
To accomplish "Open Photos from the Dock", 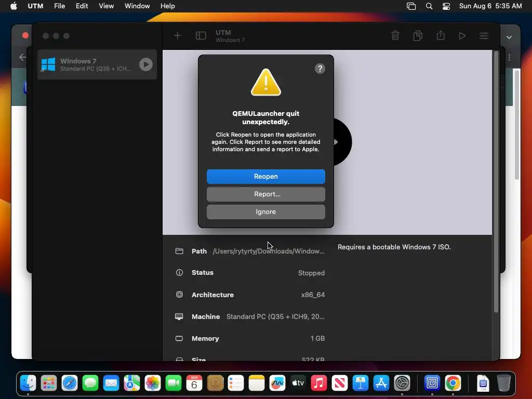I will click(153, 383).
